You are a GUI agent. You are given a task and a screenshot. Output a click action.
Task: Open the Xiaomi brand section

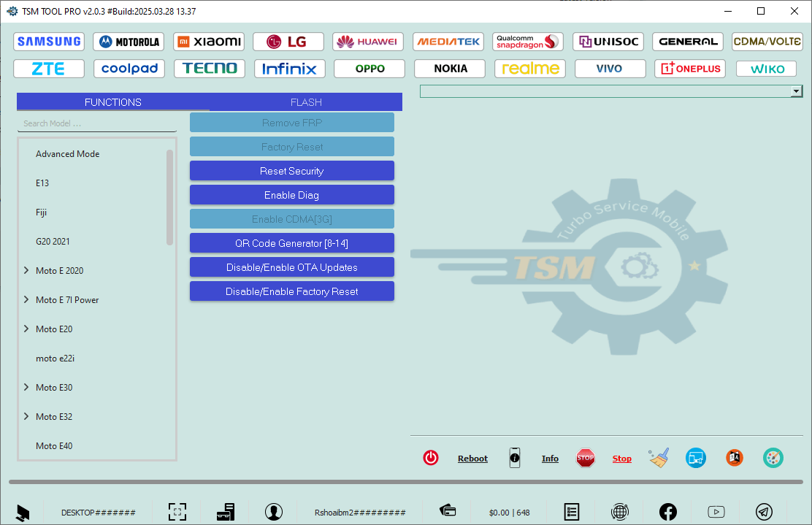[x=209, y=41]
